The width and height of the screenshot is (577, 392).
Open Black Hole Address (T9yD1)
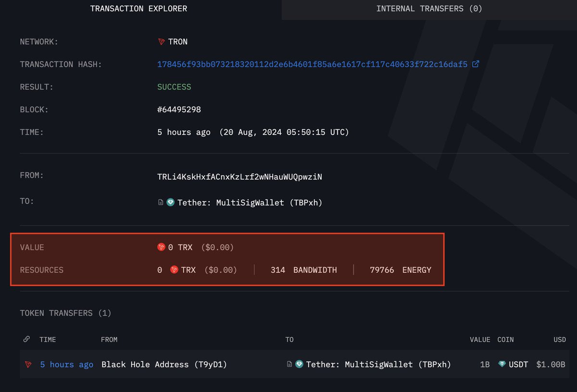164,365
